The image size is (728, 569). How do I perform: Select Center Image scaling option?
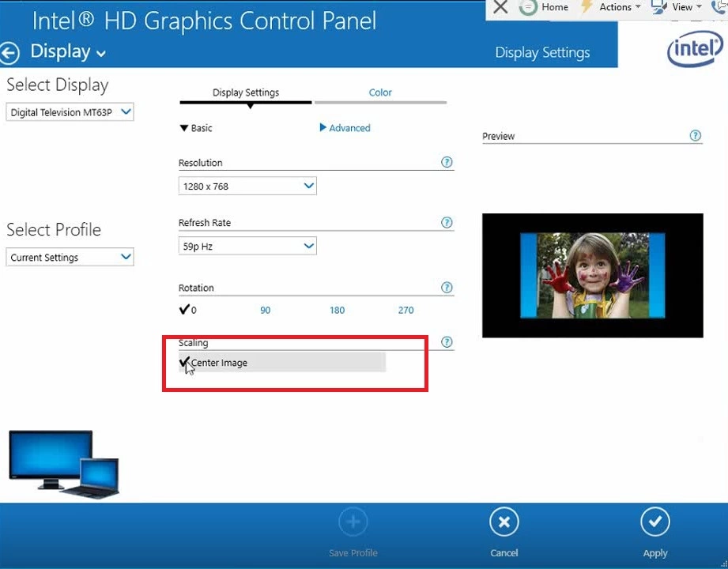[x=219, y=363]
